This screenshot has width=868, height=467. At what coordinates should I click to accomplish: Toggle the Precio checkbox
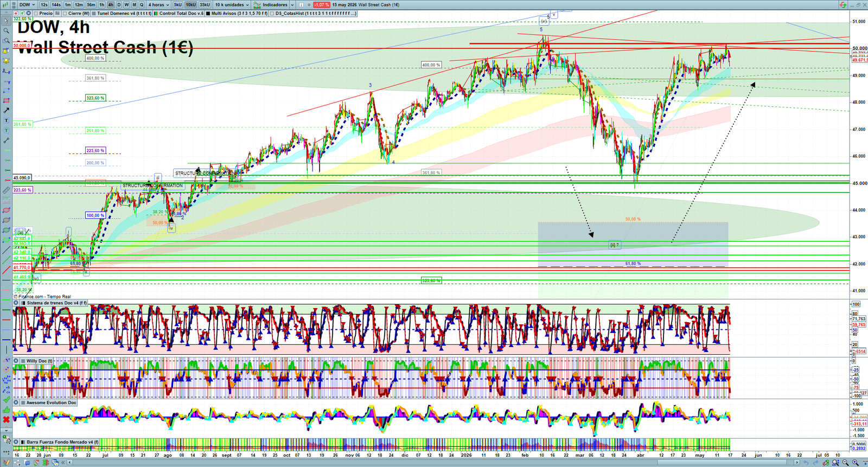[36, 13]
